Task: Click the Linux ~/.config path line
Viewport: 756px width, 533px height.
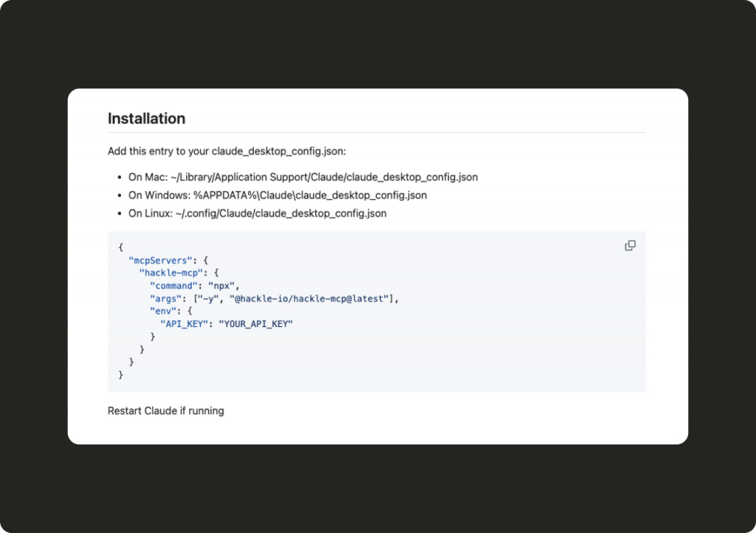Action: pyautogui.click(x=257, y=213)
